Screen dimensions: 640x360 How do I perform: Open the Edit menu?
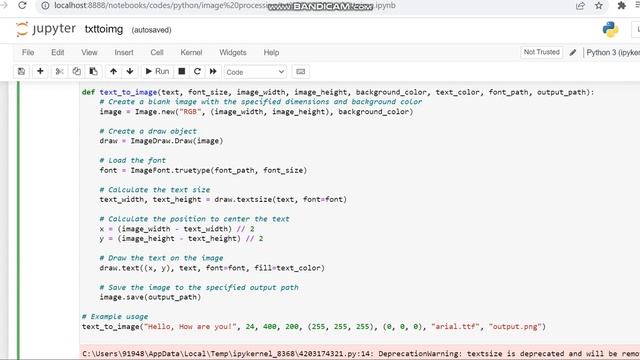click(58, 52)
